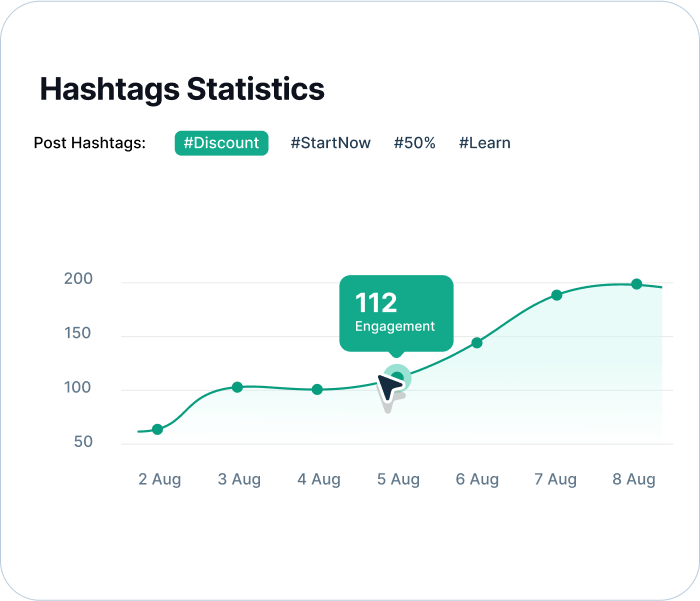Click the 112 Engagement tooltip
The height and width of the screenshot is (601, 700).
coord(396,312)
